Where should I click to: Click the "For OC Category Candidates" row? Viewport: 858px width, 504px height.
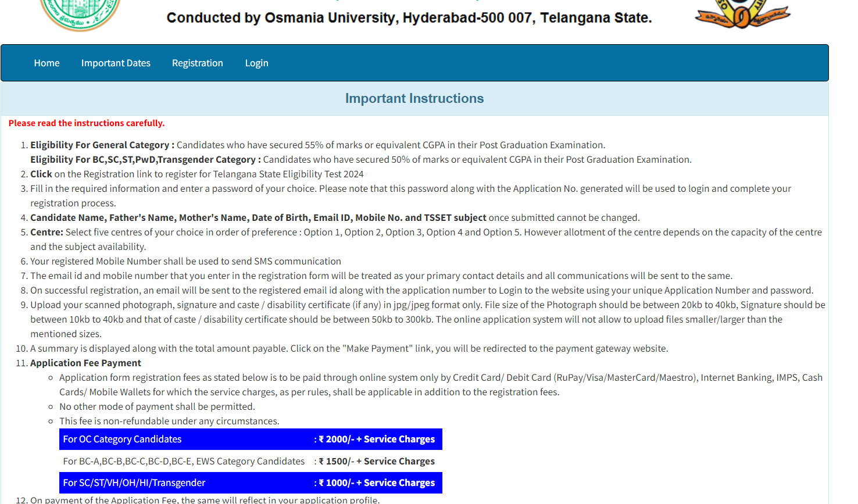pos(251,439)
